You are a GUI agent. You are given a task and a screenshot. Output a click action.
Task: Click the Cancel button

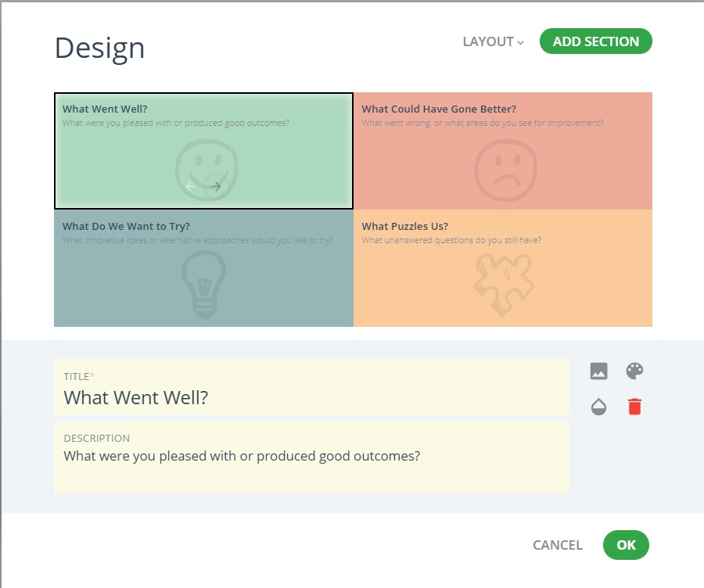tap(557, 545)
